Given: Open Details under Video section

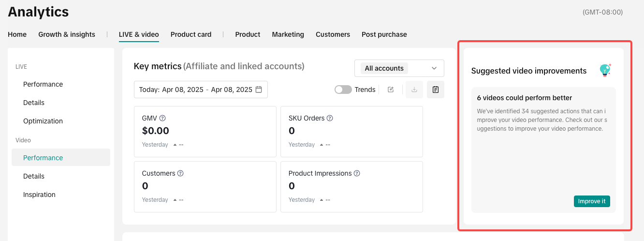Looking at the screenshot, I should pyautogui.click(x=34, y=176).
